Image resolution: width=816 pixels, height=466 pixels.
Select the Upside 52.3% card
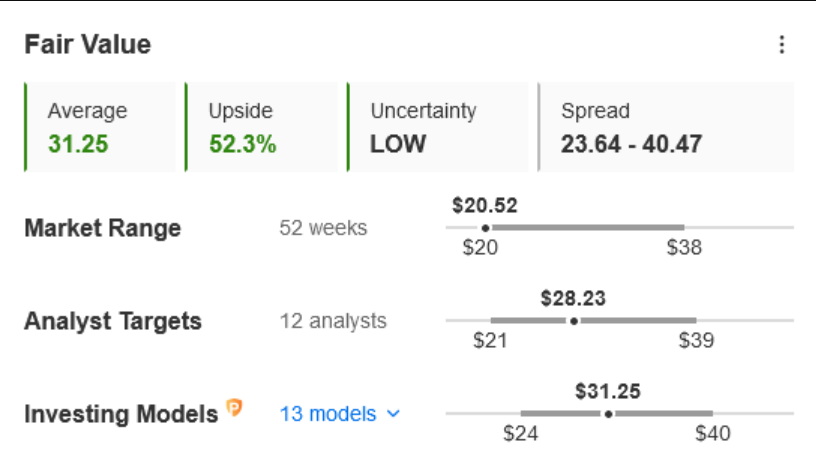pyautogui.click(x=261, y=127)
